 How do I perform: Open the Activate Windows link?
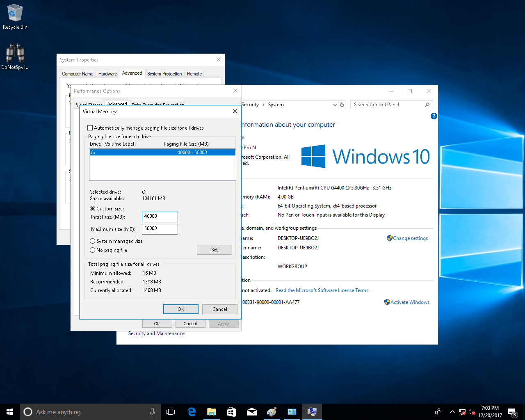409,302
